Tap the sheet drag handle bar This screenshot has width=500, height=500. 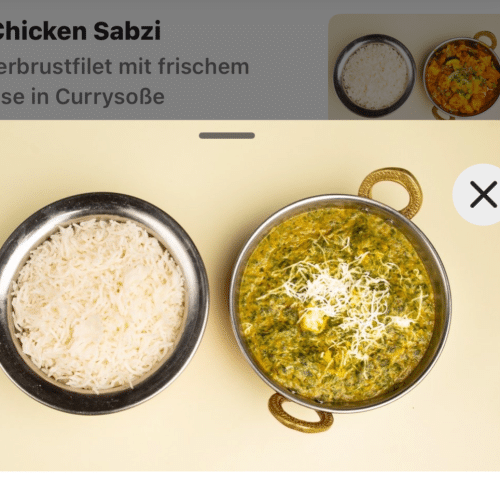(x=227, y=135)
